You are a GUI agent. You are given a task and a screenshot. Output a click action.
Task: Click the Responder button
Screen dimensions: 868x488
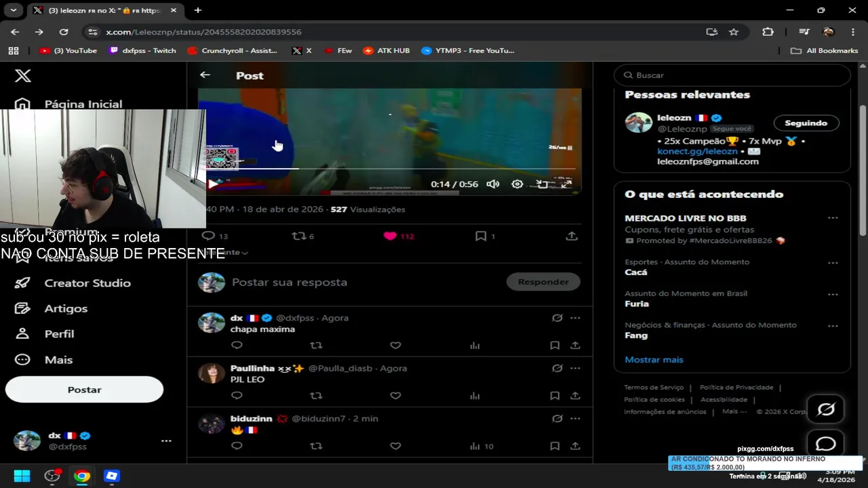click(543, 282)
